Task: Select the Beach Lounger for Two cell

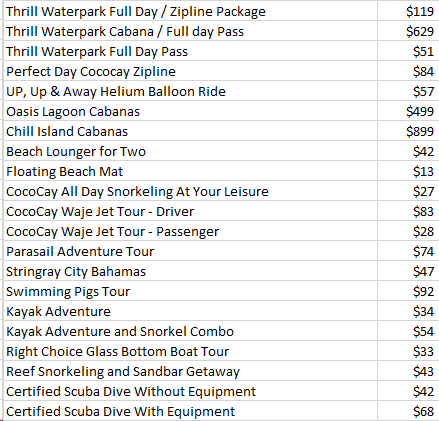Action: tap(190, 151)
